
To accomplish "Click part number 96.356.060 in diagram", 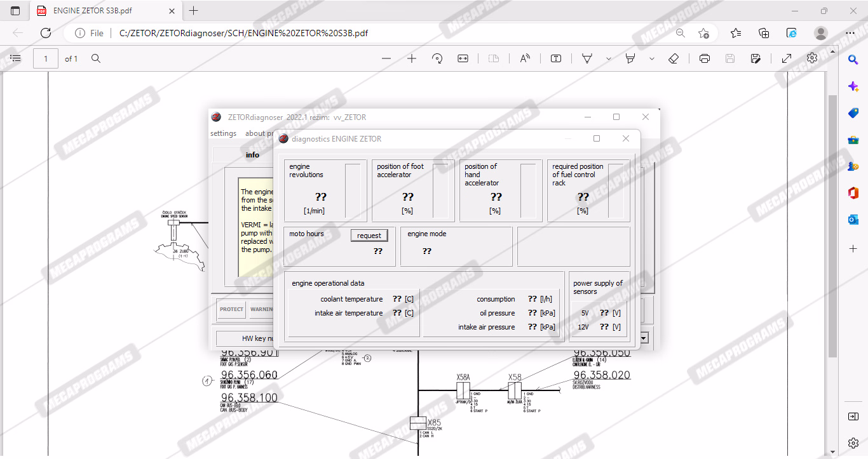I will coord(249,375).
